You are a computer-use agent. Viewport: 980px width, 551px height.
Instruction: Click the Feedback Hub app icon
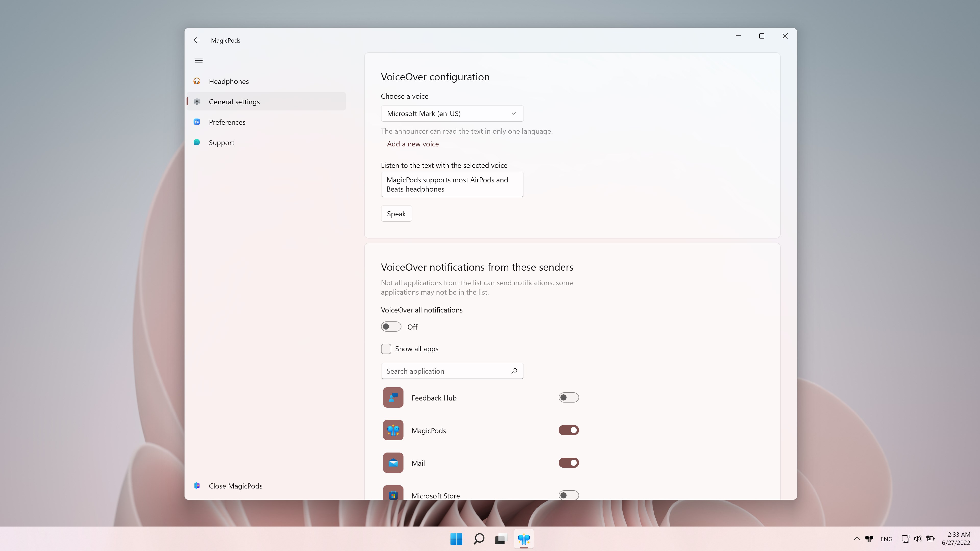coord(393,397)
